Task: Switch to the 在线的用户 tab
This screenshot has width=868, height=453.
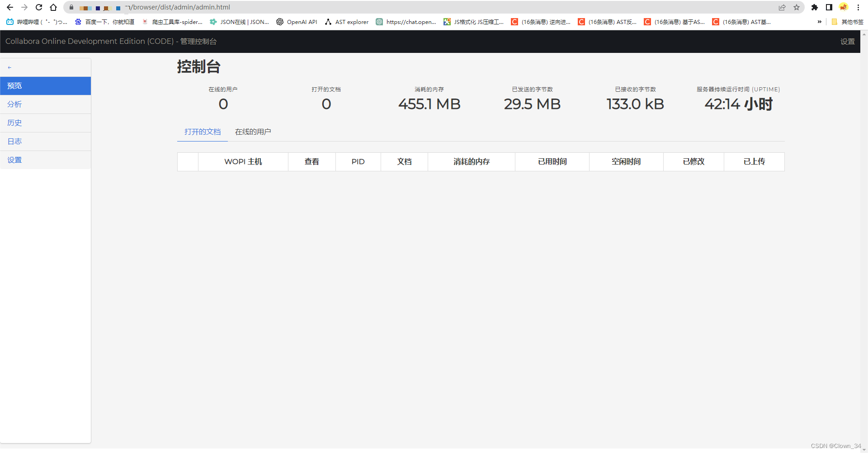Action: coord(253,132)
